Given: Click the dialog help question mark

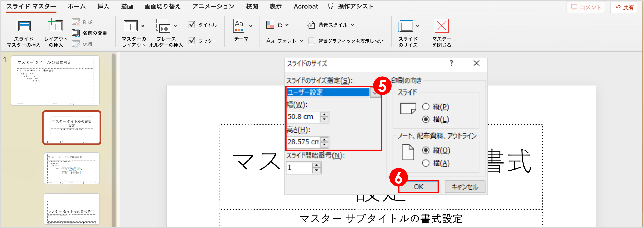Looking at the screenshot, I should 452,63.
